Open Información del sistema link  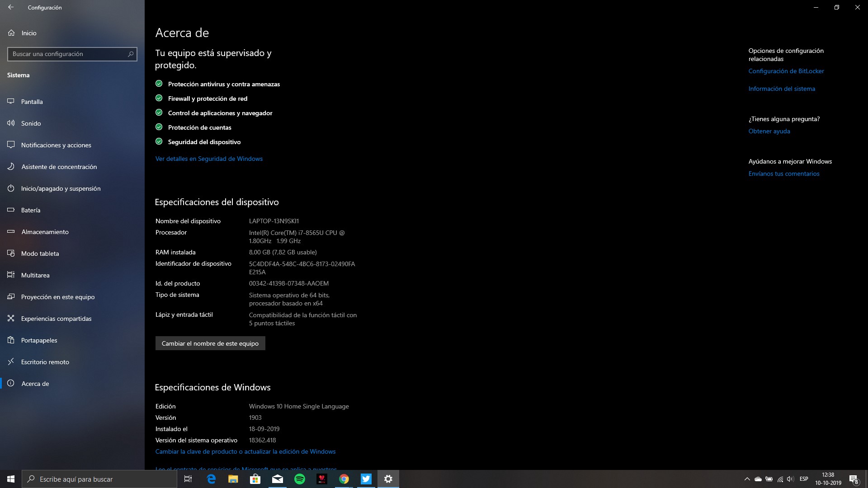782,89
